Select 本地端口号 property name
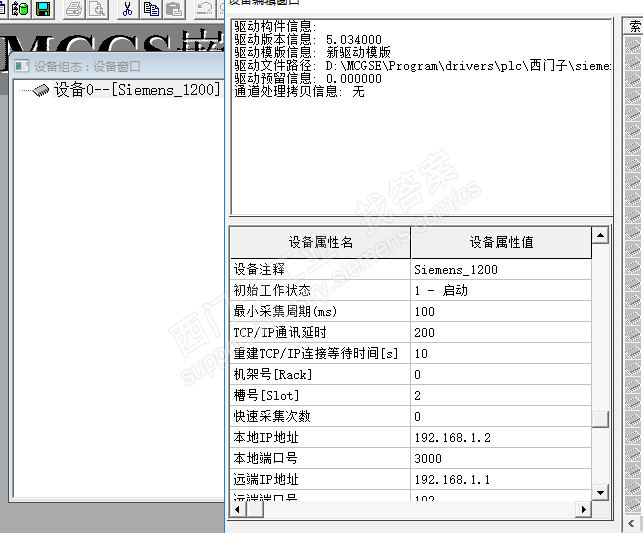 pyautogui.click(x=320, y=458)
